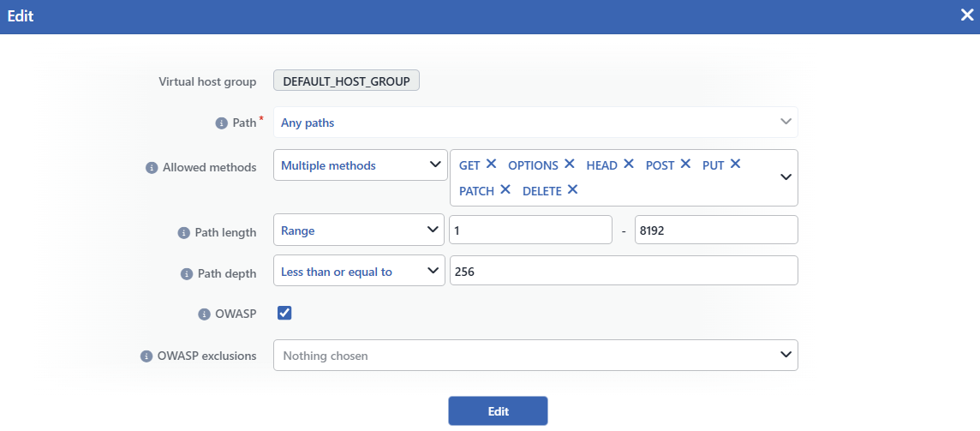Screen dimensions: 980x431
Task: Remove the PATCH method tag
Action: [x=505, y=189]
